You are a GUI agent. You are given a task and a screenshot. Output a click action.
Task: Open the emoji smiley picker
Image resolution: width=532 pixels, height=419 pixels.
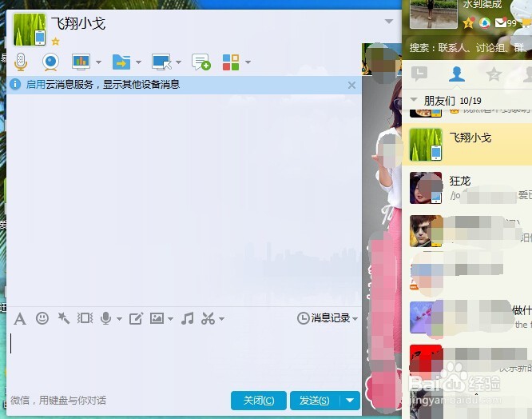point(42,318)
